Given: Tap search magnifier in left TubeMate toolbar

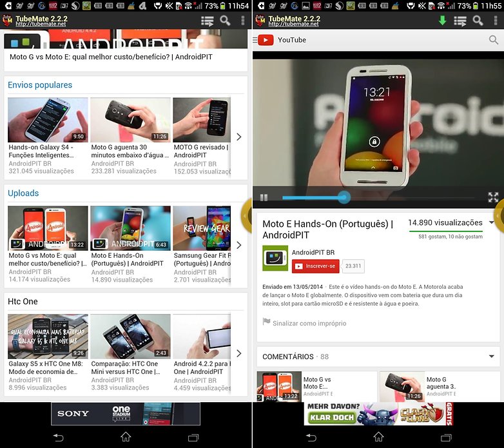Looking at the screenshot, I should pyautogui.click(x=225, y=21).
